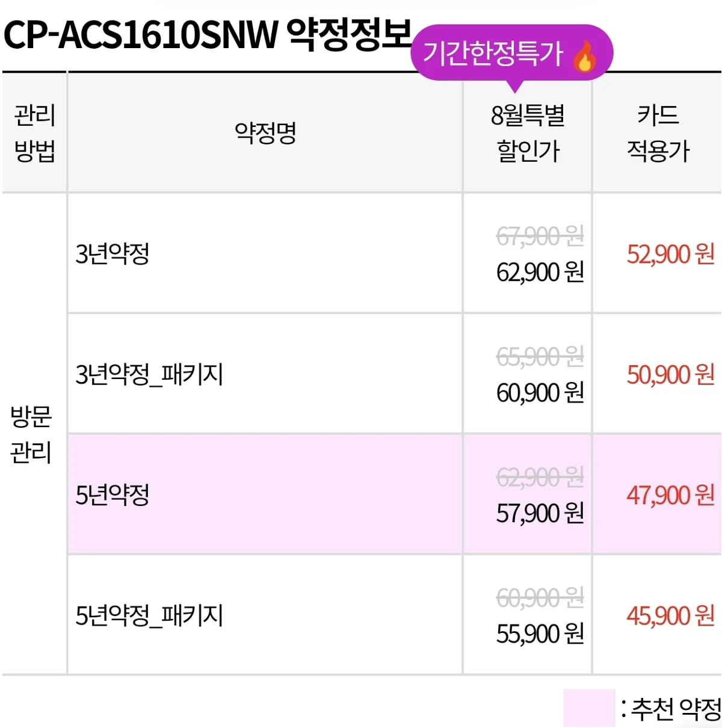Select the 5년약정_패키지 row
Screen dimensions: 722x728
point(395,614)
